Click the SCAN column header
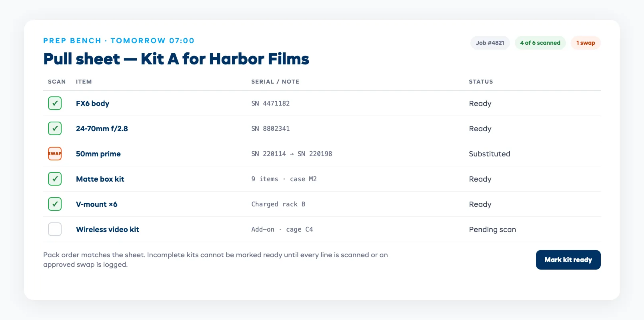This screenshot has height=320, width=644. click(x=57, y=82)
